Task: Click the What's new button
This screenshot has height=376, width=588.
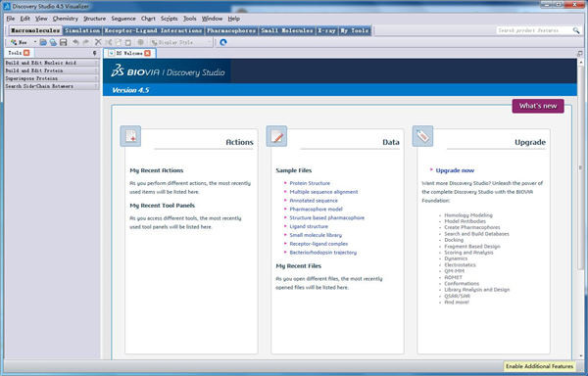Action: pos(538,106)
